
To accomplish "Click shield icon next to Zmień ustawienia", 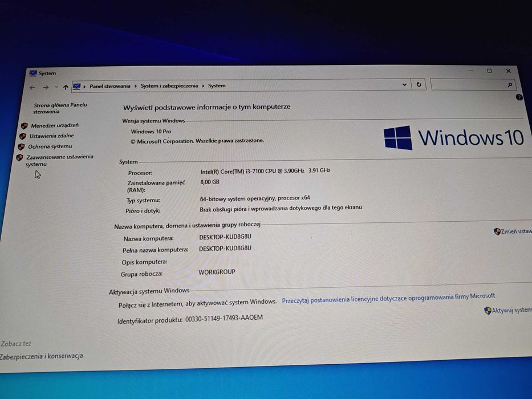I will (x=497, y=232).
